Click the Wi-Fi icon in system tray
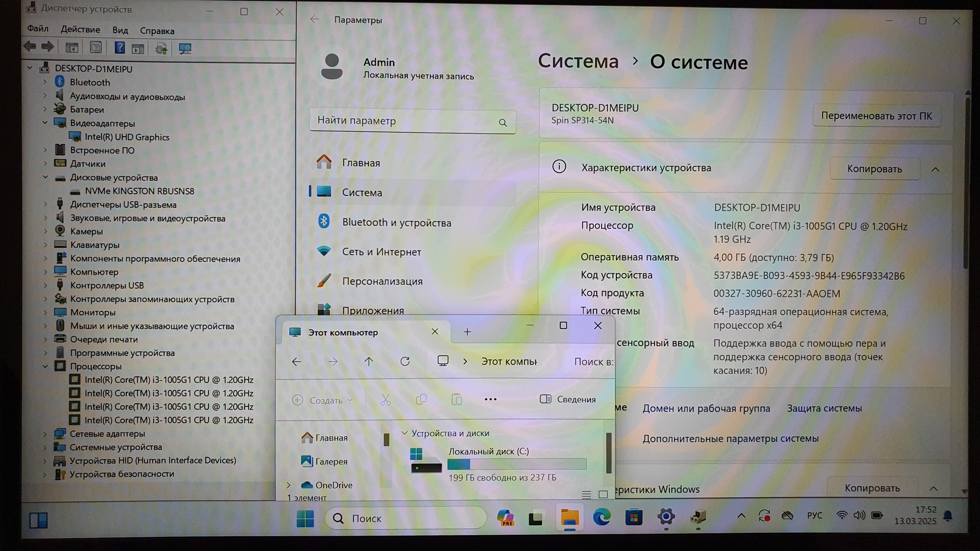The height and width of the screenshot is (551, 980). click(x=841, y=516)
